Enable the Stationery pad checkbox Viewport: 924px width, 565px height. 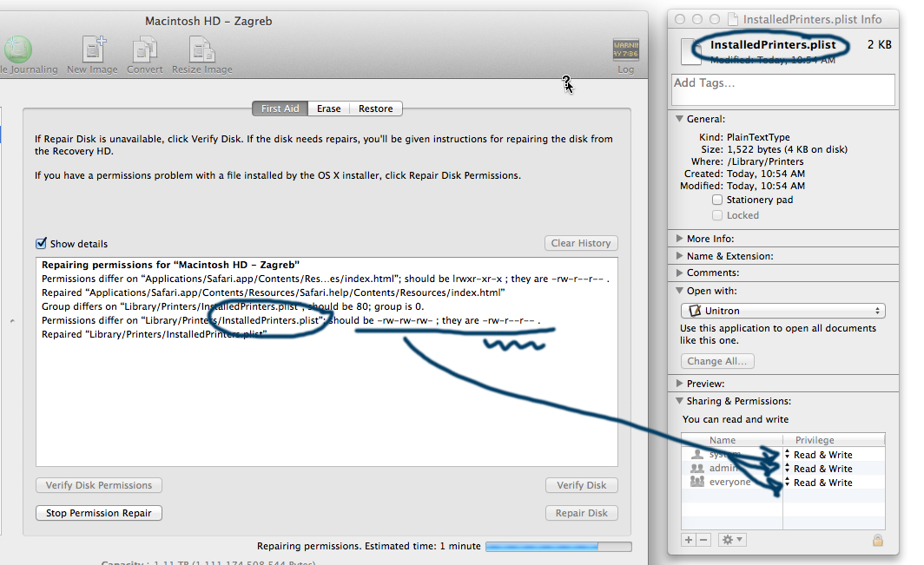[x=717, y=200]
